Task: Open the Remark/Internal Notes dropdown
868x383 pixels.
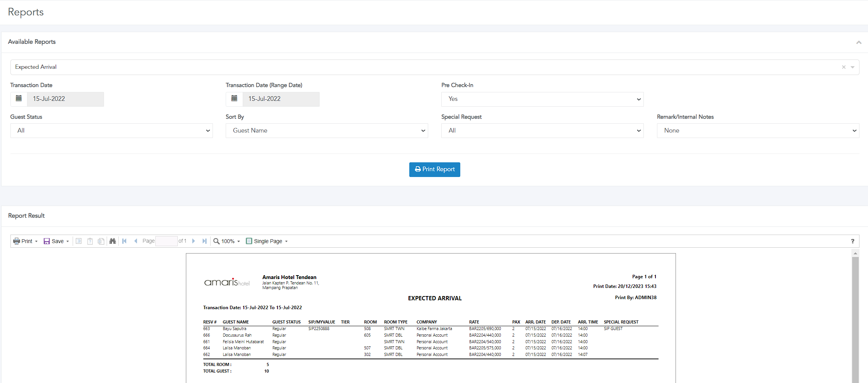Action: [x=758, y=131]
